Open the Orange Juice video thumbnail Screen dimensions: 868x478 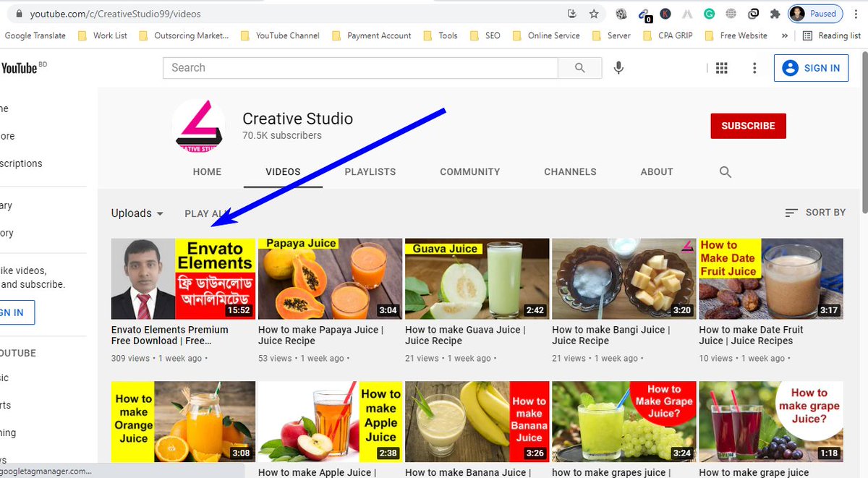coord(183,422)
